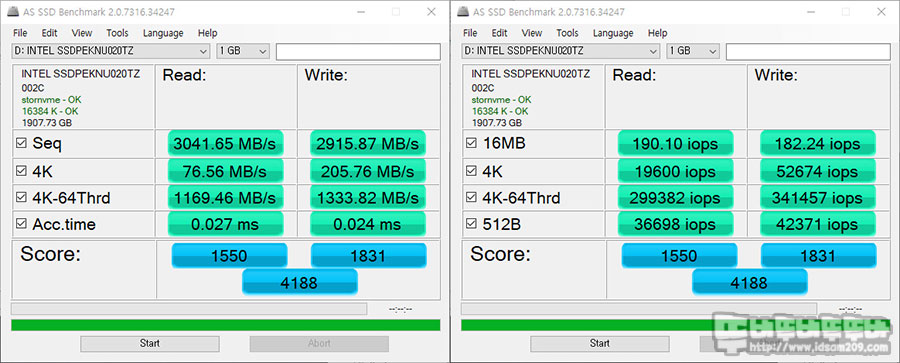Click access time write 0.024 ms
900x363 pixels.
click(368, 224)
